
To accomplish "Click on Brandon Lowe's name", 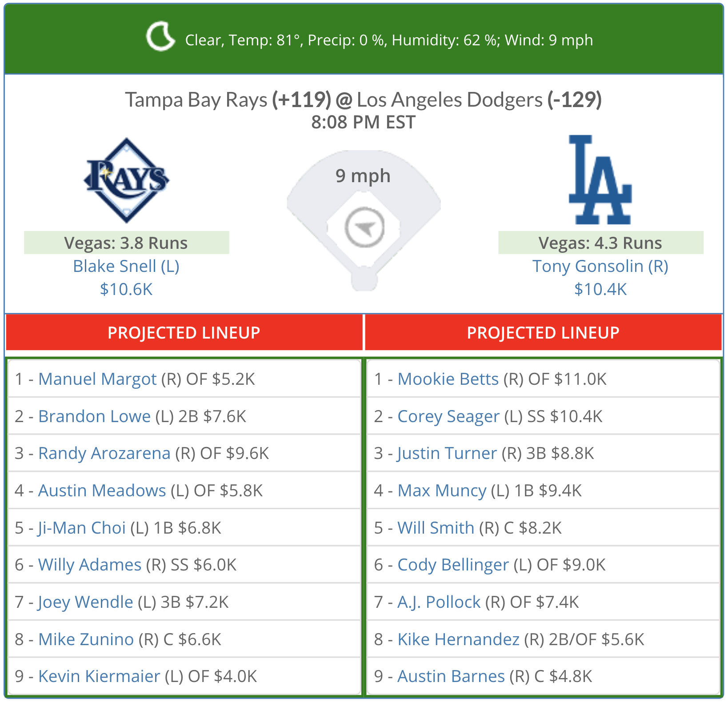I will pos(95,416).
